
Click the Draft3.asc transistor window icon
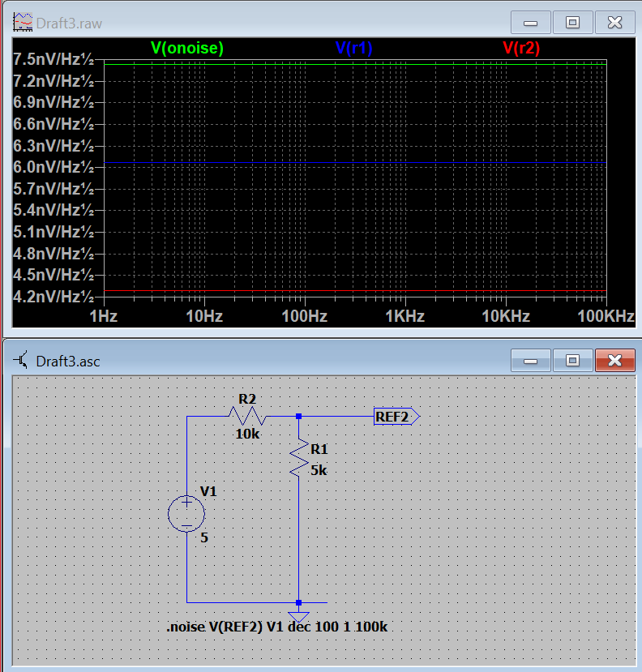(24, 360)
